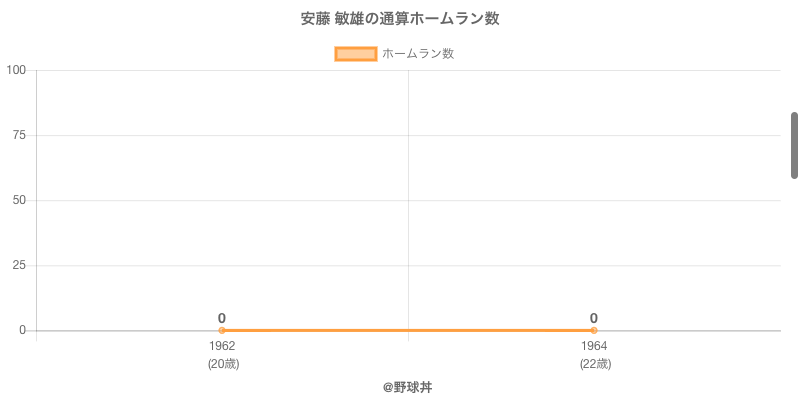Click the chart title 安藤 敏雄の通算ホームラン数
The image size is (800, 400).
(x=400, y=19)
